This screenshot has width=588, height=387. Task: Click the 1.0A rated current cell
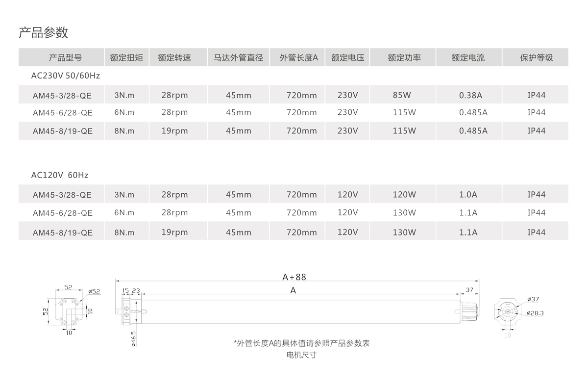coord(468,195)
